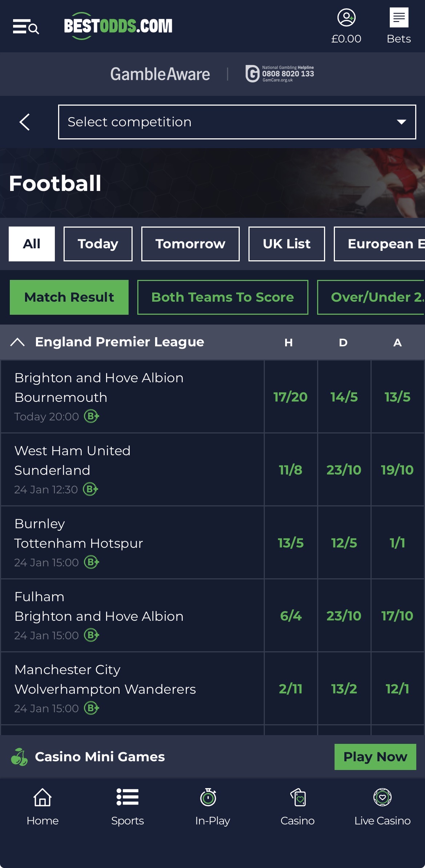Screen dimensions: 425x868
Task: Select the Match Result market tab
Action: (x=69, y=297)
